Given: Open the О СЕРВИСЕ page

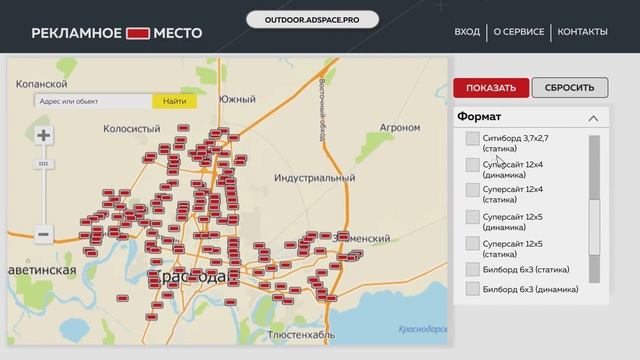Looking at the screenshot, I should coord(519,32).
